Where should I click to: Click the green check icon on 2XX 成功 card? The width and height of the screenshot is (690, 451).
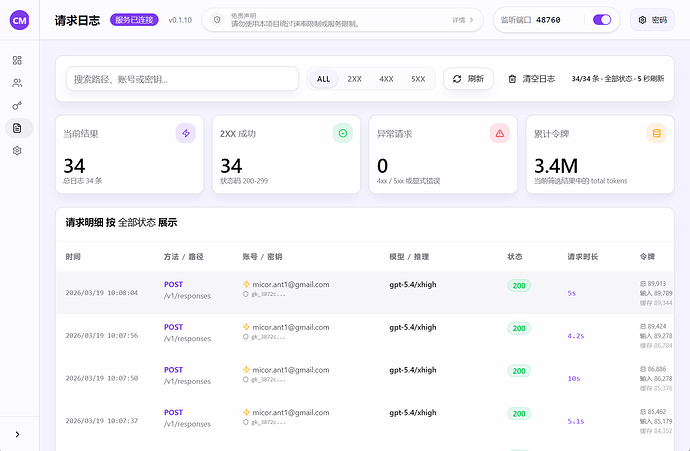click(x=342, y=133)
